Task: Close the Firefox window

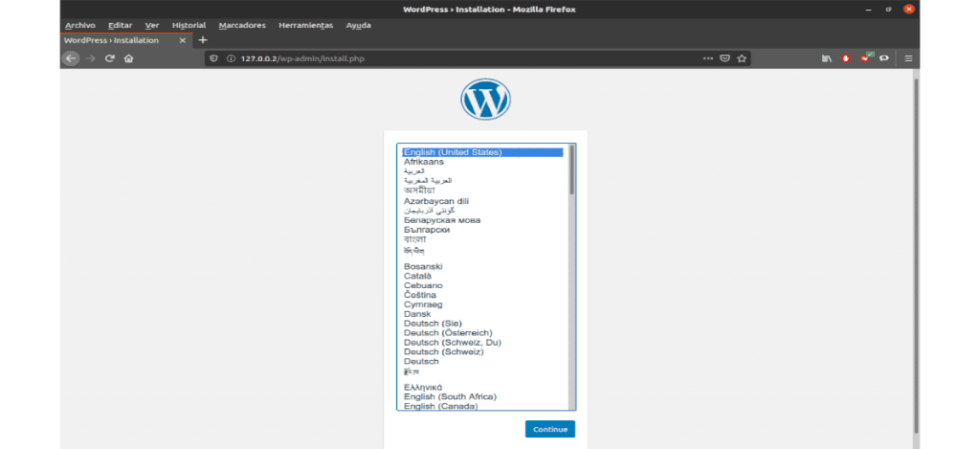Action: point(909,10)
